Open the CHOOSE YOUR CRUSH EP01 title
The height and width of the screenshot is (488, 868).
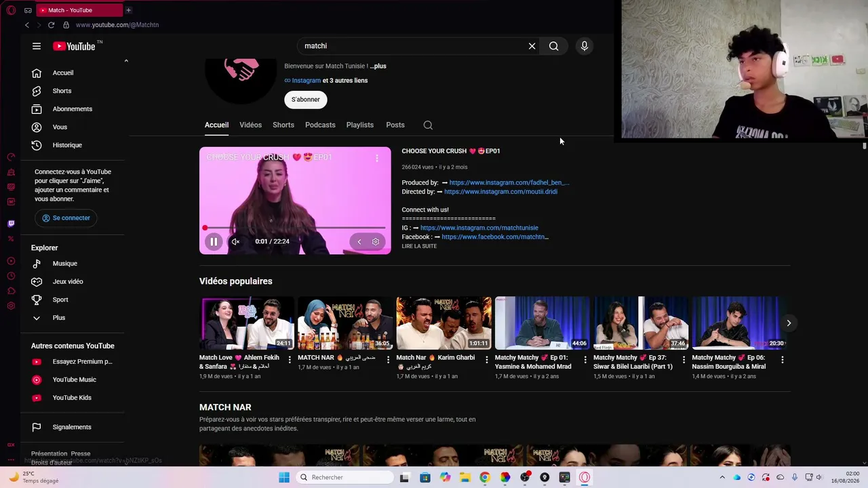click(x=451, y=151)
